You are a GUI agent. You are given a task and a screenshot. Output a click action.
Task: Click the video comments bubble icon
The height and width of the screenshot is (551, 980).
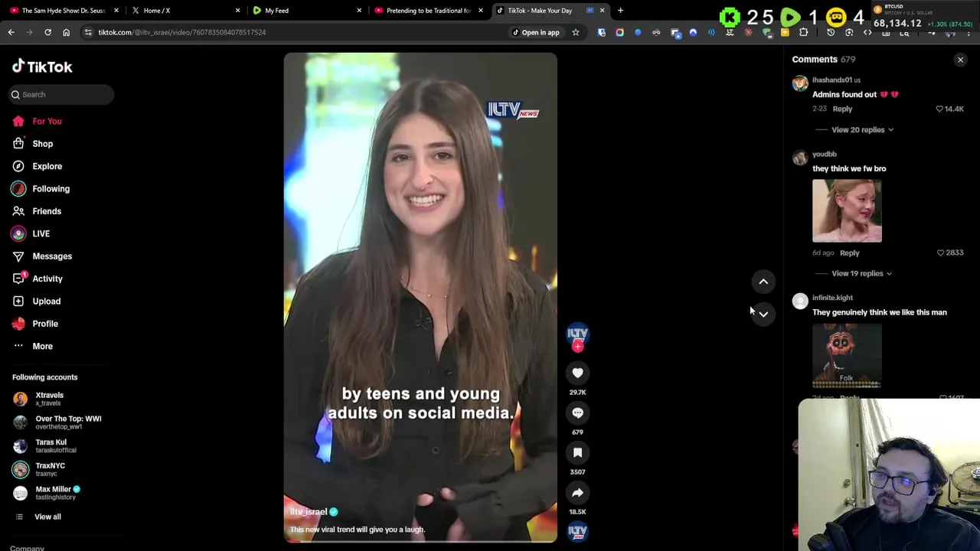[x=577, y=412]
